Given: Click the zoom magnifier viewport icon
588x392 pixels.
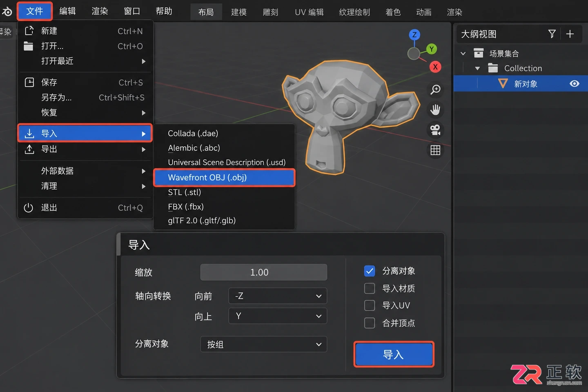Looking at the screenshot, I should 436,89.
